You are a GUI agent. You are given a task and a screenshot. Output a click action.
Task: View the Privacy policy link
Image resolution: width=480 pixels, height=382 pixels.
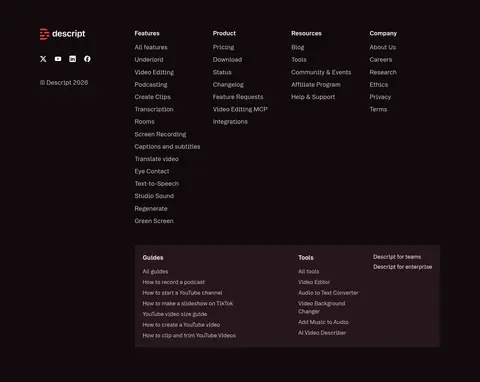pos(380,97)
